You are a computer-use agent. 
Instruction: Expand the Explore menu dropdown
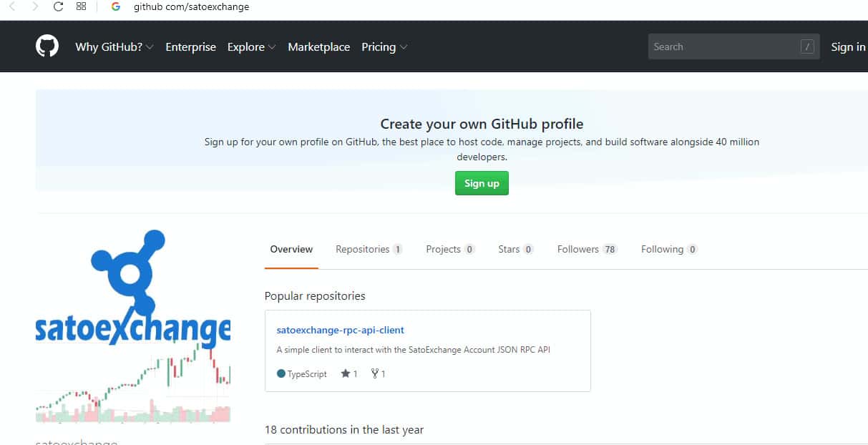[x=251, y=47]
